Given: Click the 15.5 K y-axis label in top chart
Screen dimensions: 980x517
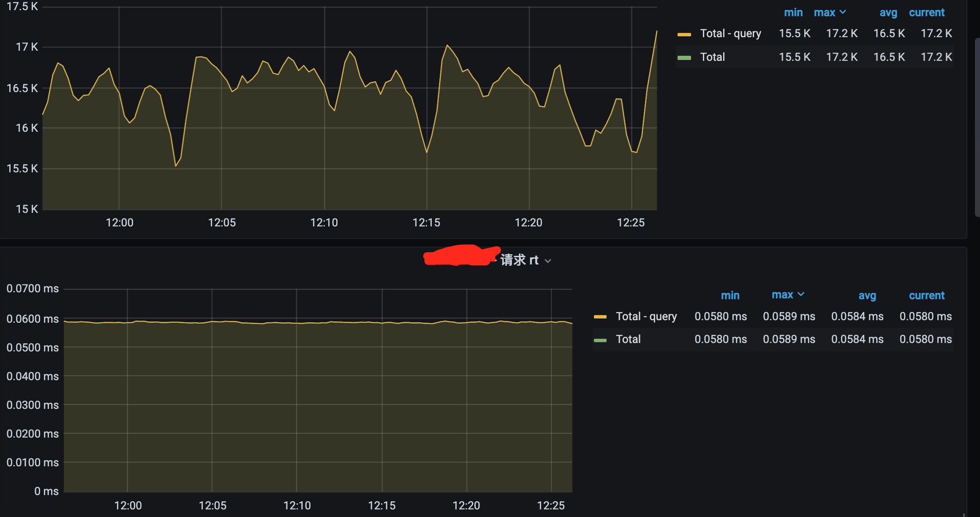Looking at the screenshot, I should 22,169.
